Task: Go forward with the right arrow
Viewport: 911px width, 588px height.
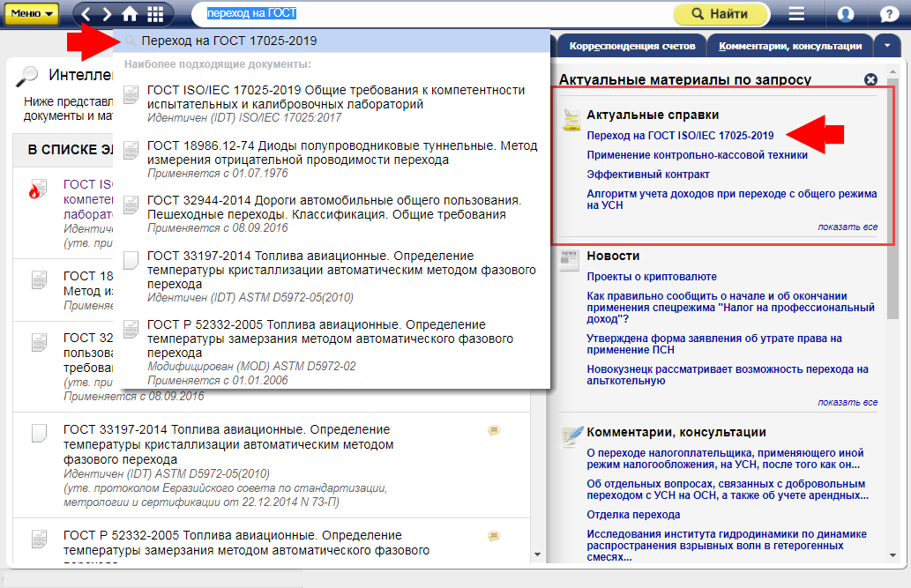Action: pos(107,14)
